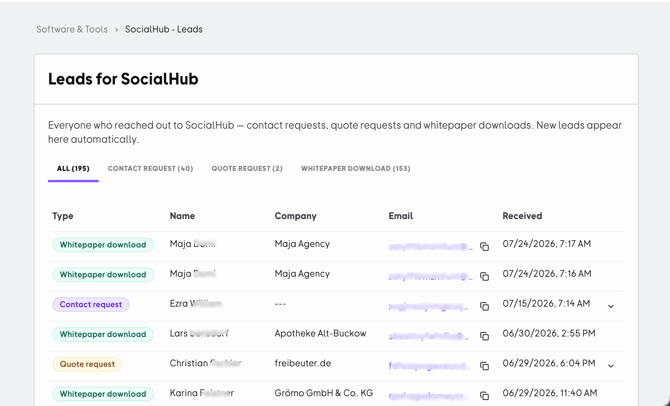
Task: Show WHITEPAPER DOWNLOAD (153) tab
Action: click(x=356, y=168)
